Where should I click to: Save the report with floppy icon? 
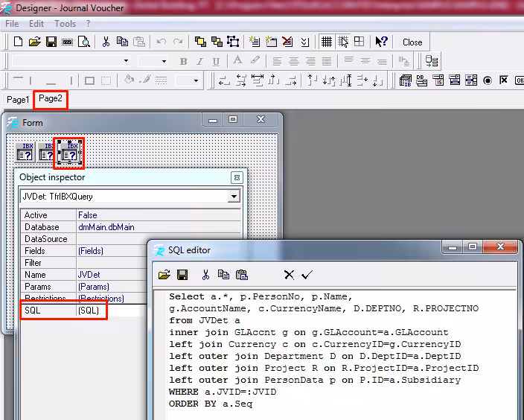tap(51, 42)
